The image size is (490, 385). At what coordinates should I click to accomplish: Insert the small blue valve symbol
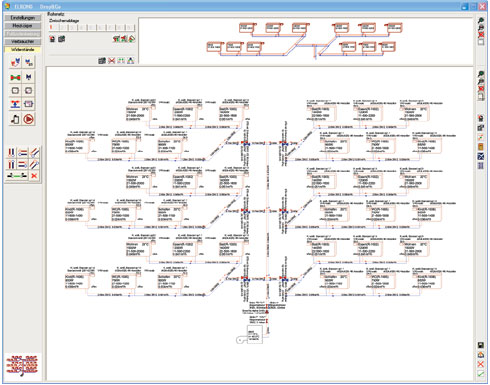point(29,77)
